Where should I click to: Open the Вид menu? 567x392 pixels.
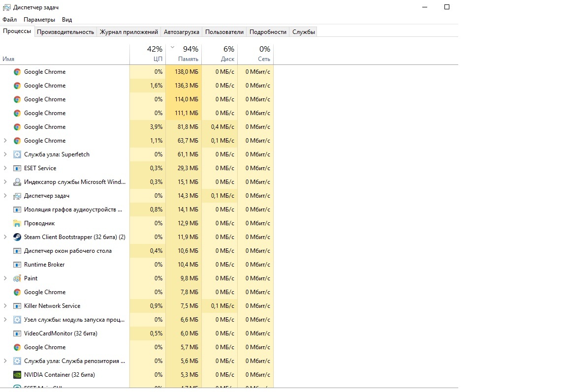click(x=67, y=20)
